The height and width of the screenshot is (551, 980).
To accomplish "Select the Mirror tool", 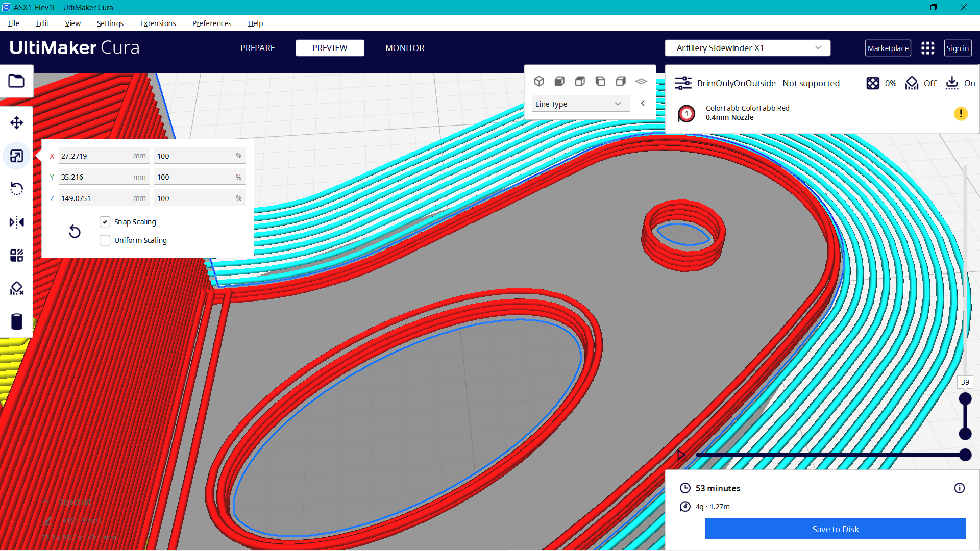I will (17, 222).
